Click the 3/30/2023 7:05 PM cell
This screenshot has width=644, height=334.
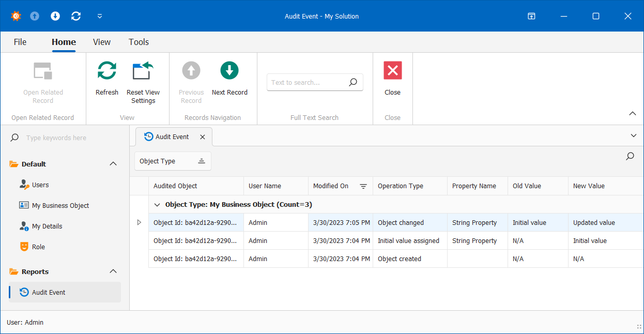(x=341, y=222)
